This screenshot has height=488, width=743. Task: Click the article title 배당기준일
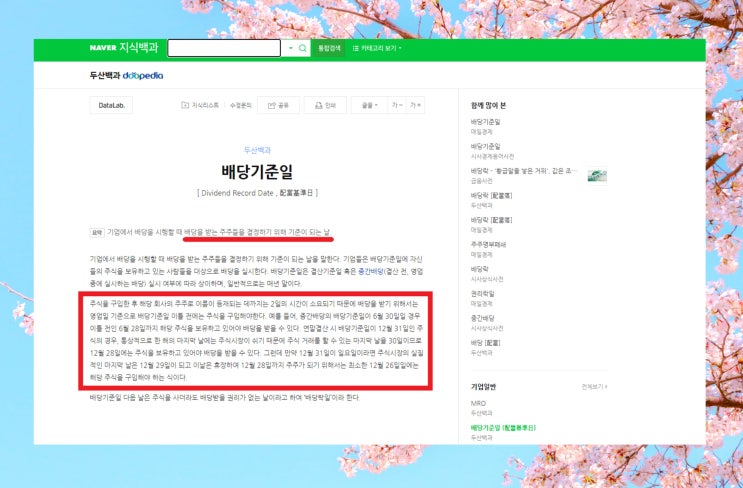pyautogui.click(x=257, y=171)
